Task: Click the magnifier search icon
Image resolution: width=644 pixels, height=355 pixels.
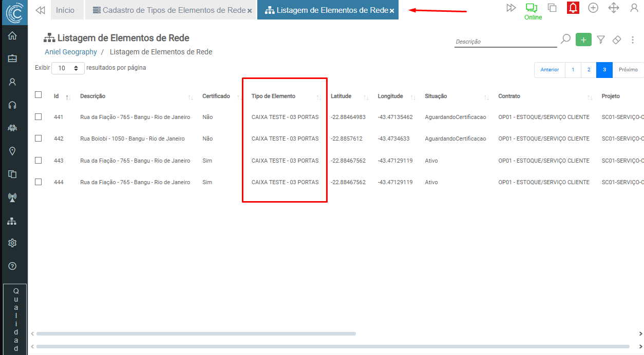Action: [x=565, y=39]
